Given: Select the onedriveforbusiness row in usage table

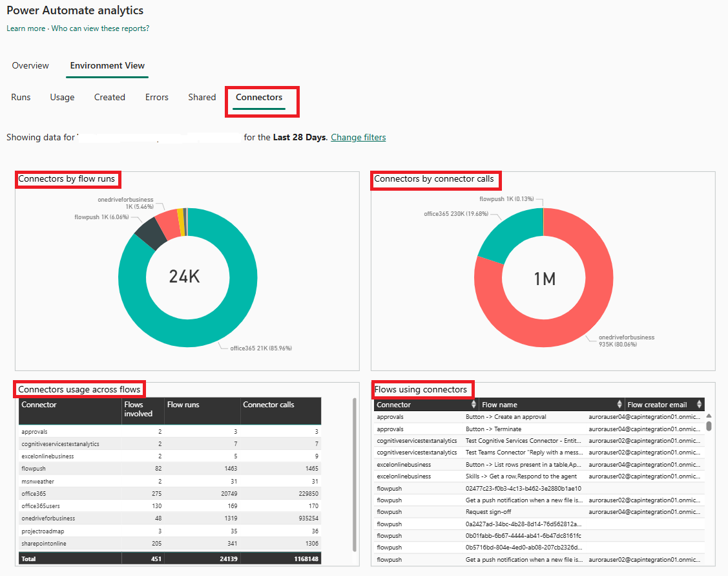Looking at the screenshot, I should point(170,518).
